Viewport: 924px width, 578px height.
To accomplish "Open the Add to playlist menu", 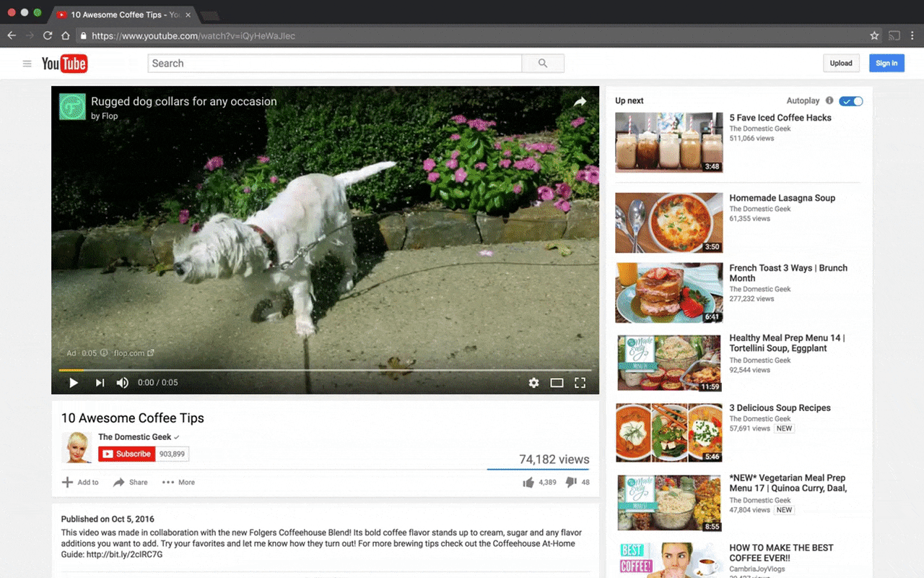I will pos(80,483).
